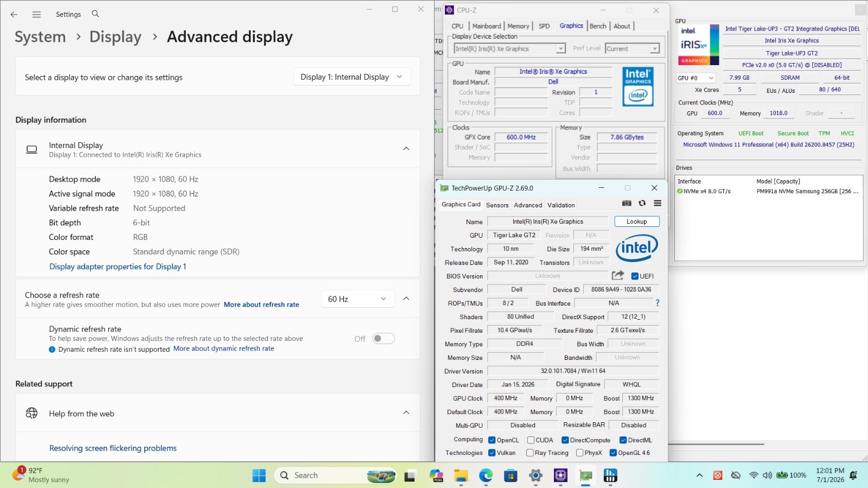Click the horizontal scrollbar in the hardware info window
Viewport: 868px width, 488px height.
click(x=716, y=444)
